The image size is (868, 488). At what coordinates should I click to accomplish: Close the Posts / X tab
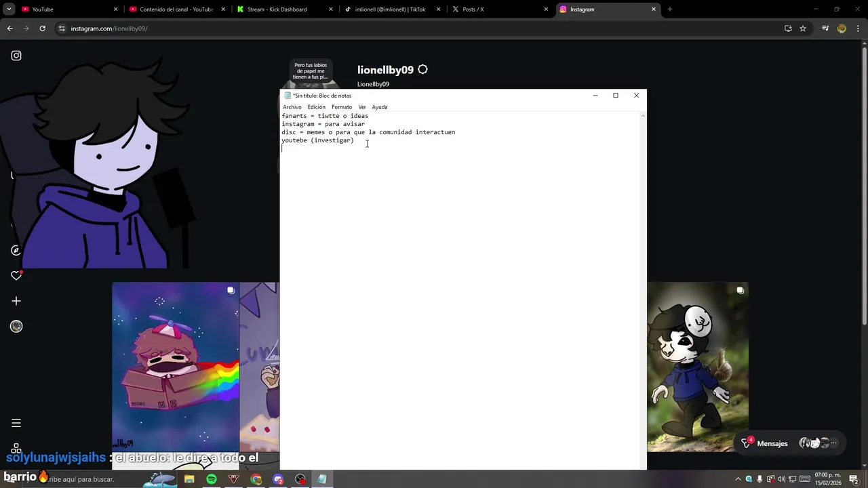click(x=546, y=9)
